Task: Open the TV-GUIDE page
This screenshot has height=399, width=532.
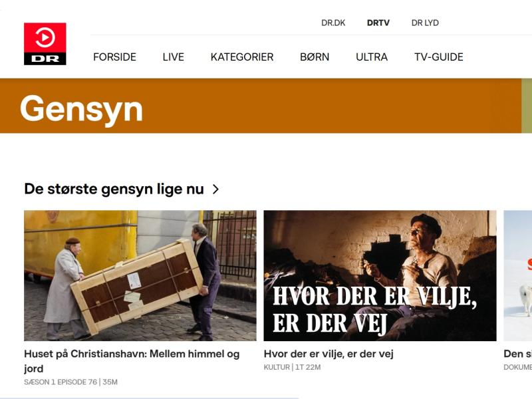Action: (x=439, y=57)
